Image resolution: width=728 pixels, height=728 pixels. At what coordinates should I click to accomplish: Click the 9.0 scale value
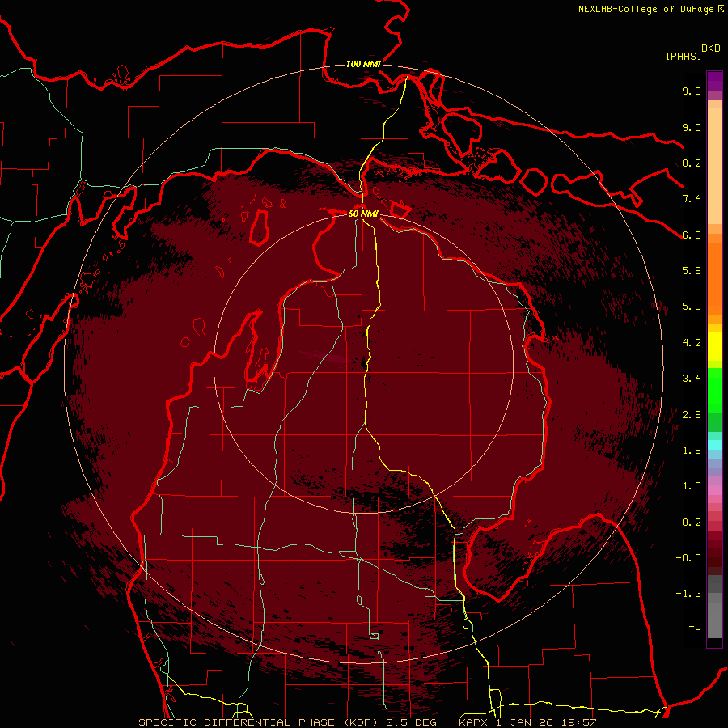click(x=692, y=127)
